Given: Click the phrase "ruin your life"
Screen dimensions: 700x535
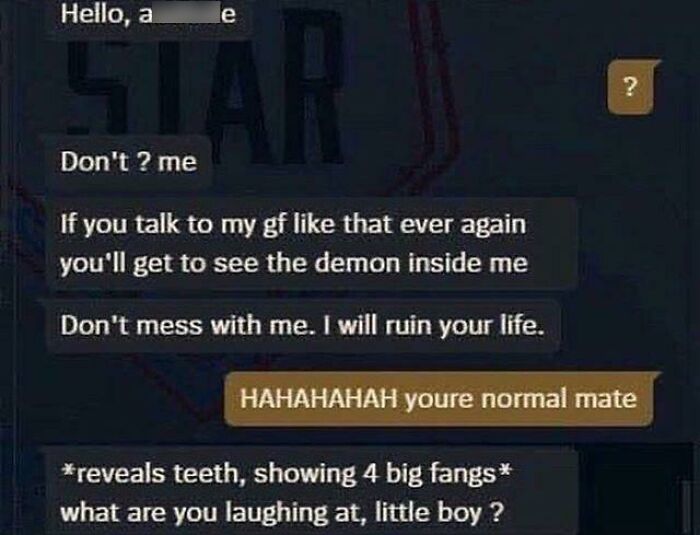Looking at the screenshot, I should (x=464, y=326).
